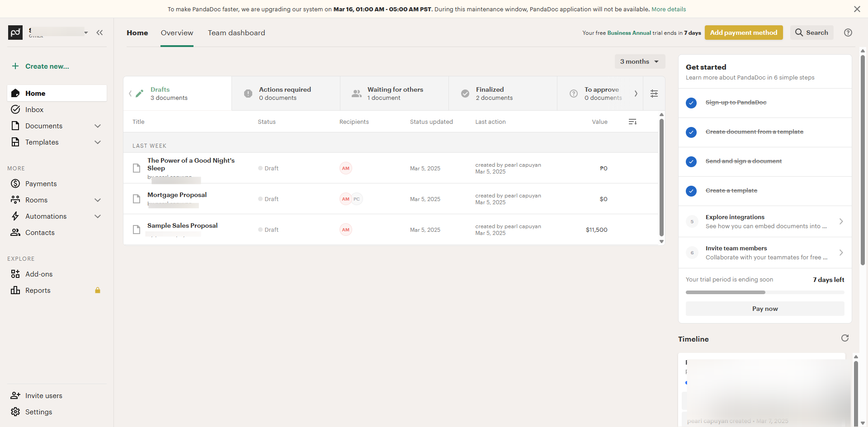Expand the Automations section in sidebar

(98, 216)
